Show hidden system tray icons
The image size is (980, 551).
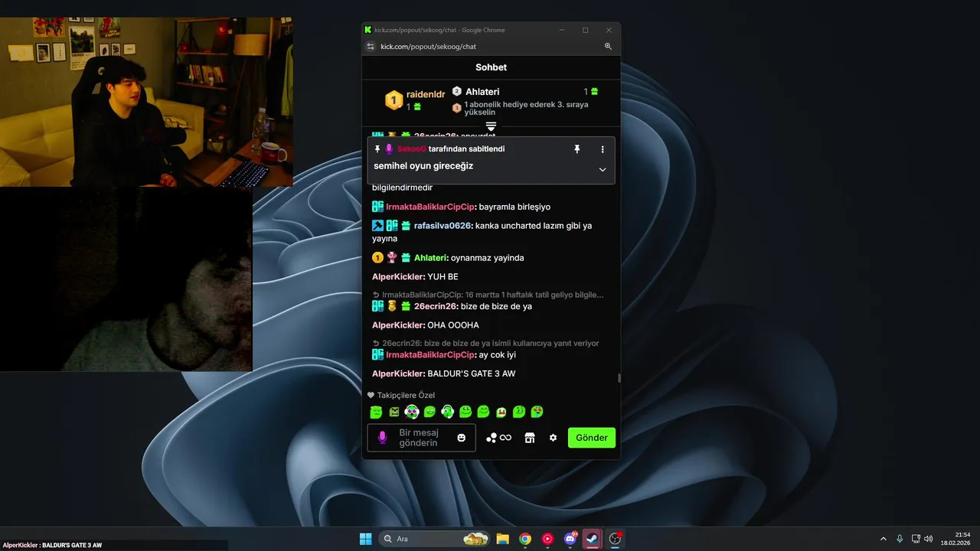(x=883, y=539)
